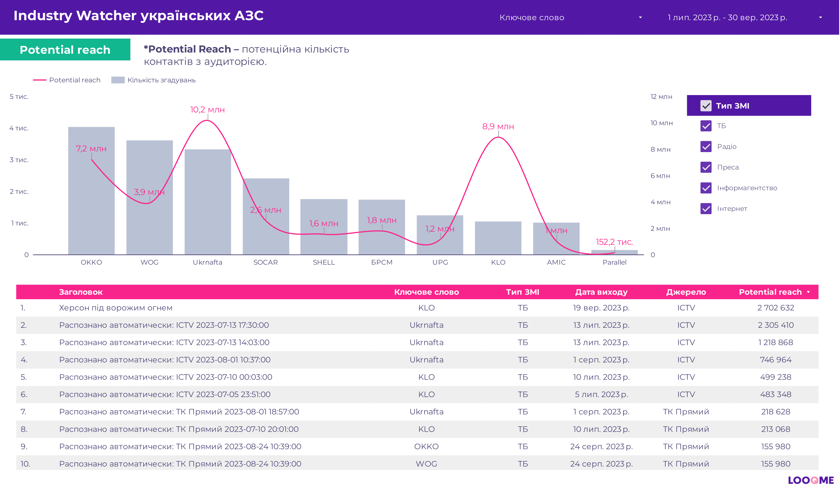Click the pink Potential reach legend line

[40, 80]
